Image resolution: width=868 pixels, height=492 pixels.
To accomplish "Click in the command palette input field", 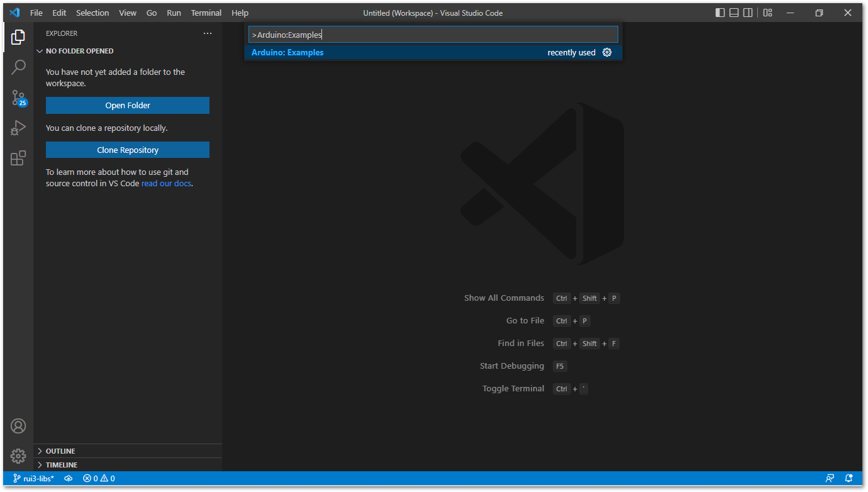I will coord(433,35).
